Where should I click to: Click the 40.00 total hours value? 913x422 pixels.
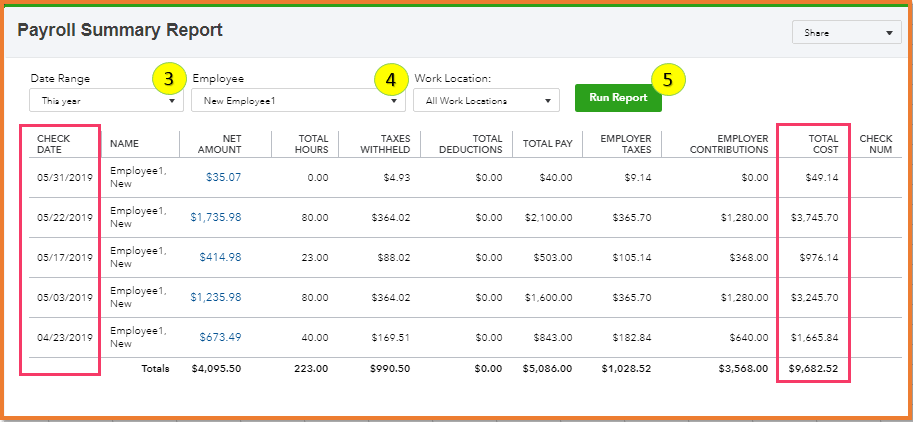point(315,338)
